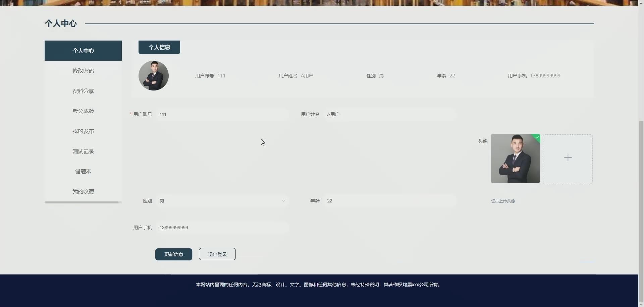This screenshot has height=307, width=644.
Task: Open 我的发布 section
Action: [x=83, y=131]
